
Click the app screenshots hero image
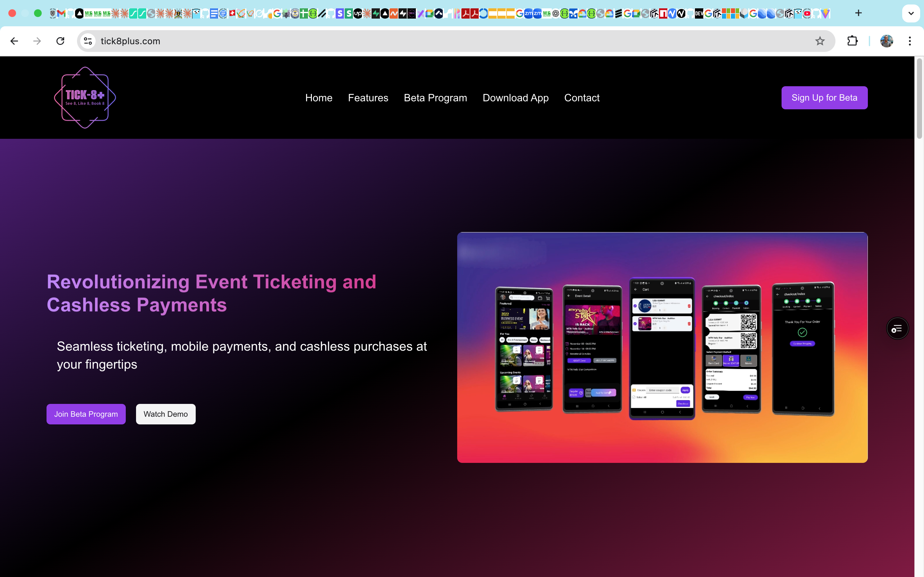662,347
